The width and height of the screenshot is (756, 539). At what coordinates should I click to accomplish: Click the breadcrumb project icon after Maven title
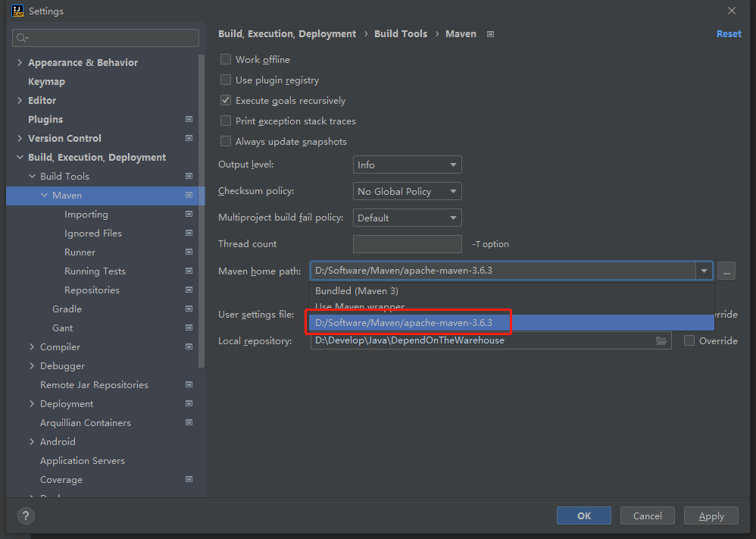(x=490, y=34)
